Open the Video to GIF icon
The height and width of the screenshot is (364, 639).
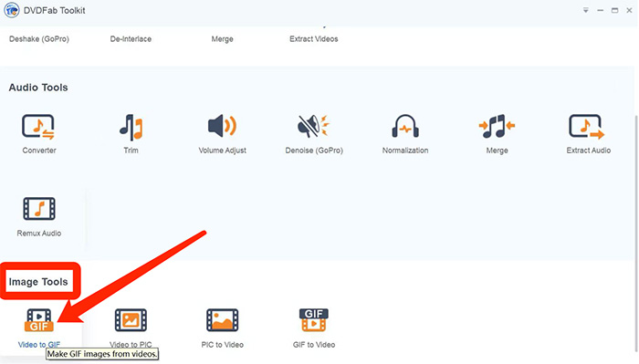(x=39, y=320)
